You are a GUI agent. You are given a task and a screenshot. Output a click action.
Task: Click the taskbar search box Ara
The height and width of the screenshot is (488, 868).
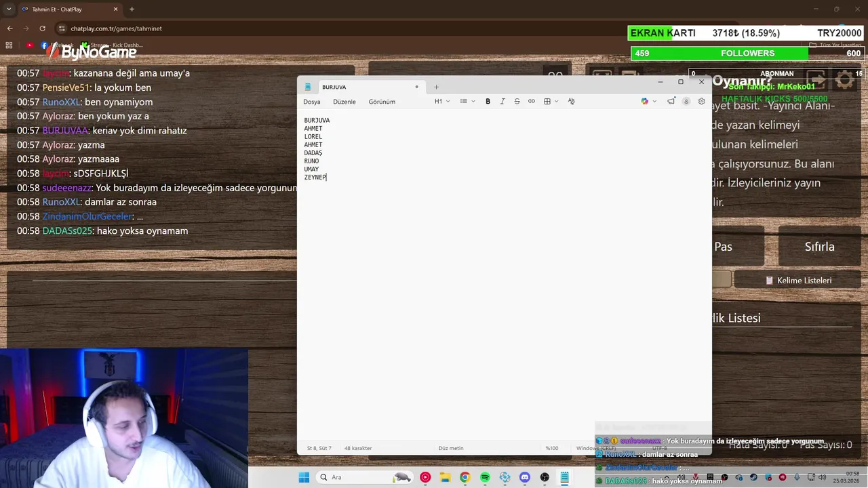(366, 477)
